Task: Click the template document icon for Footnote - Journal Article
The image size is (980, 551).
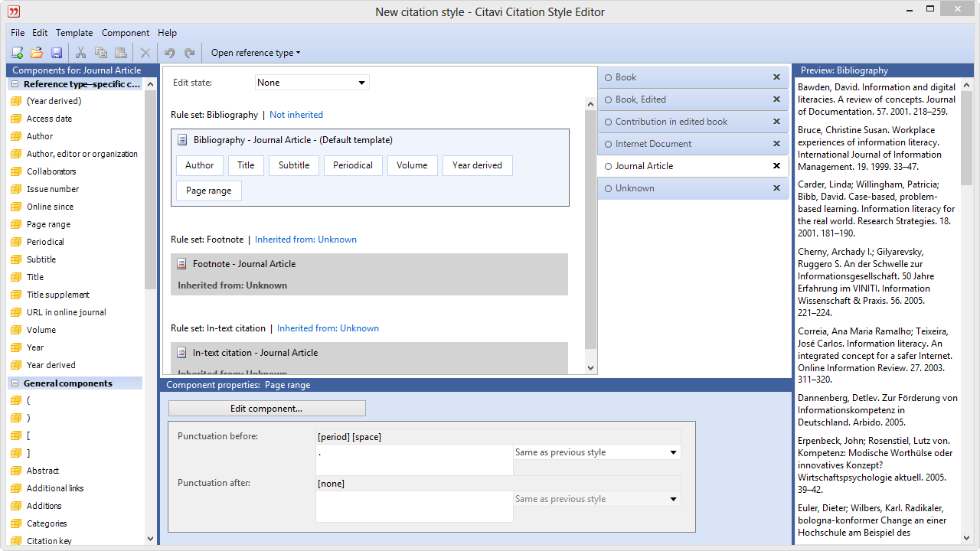Action: point(181,263)
